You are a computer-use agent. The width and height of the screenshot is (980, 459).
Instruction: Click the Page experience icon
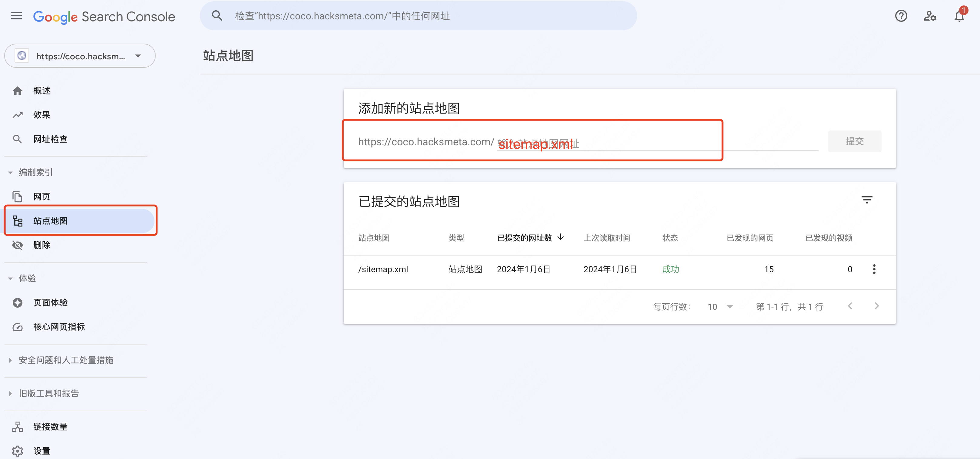(x=18, y=303)
